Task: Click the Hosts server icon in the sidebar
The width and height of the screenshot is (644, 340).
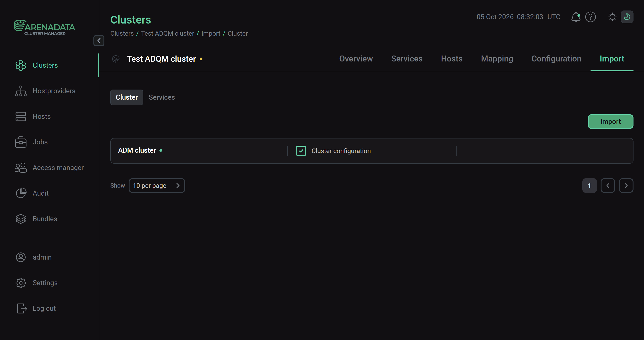Action: [x=21, y=117]
